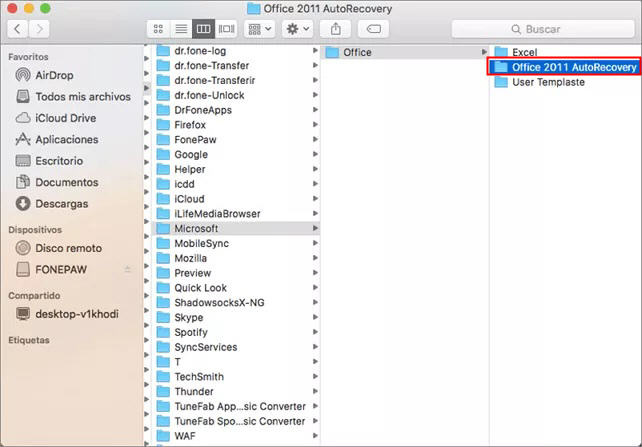Select the DrFoneApps folder
Viewport: 642px width, 447px height.
point(236,110)
